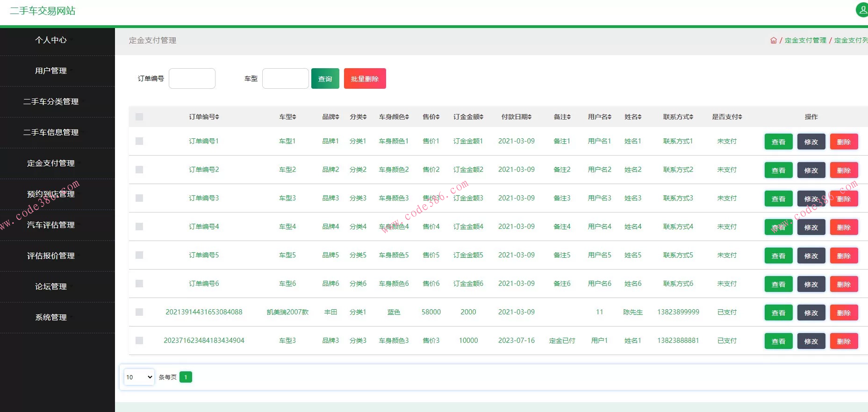Expand the 系统管理 sidebar menu

click(x=51, y=317)
